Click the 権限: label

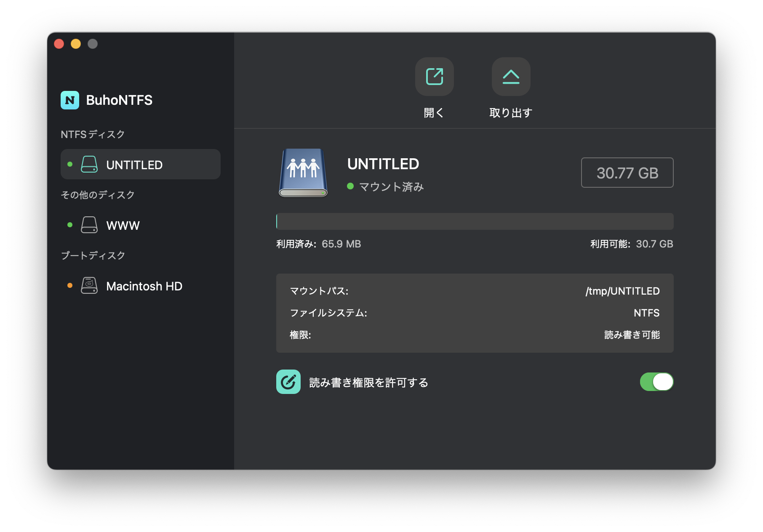point(300,335)
